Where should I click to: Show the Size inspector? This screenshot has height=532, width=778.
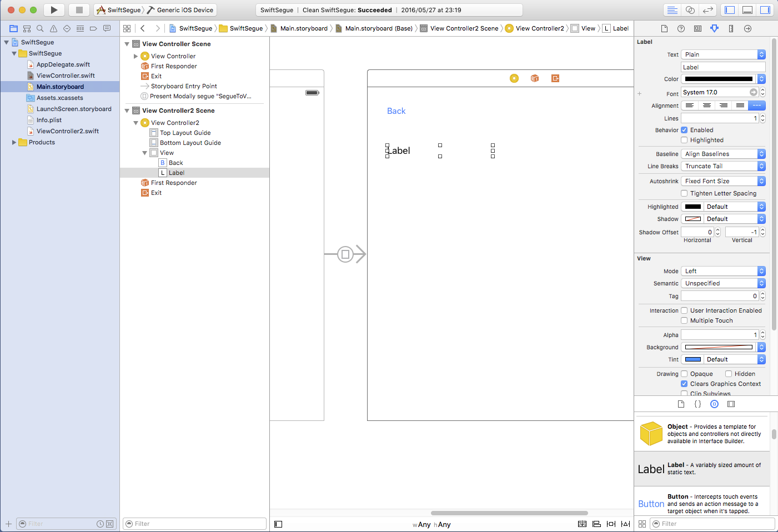point(731,28)
